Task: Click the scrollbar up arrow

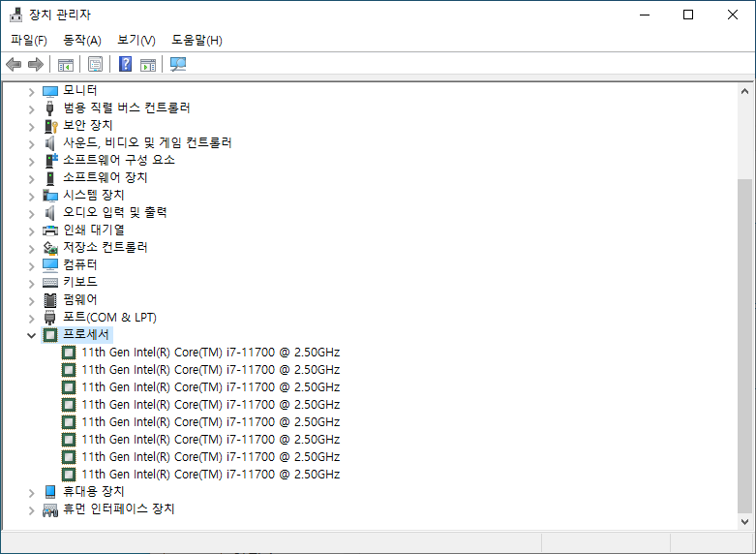Action: click(744, 91)
